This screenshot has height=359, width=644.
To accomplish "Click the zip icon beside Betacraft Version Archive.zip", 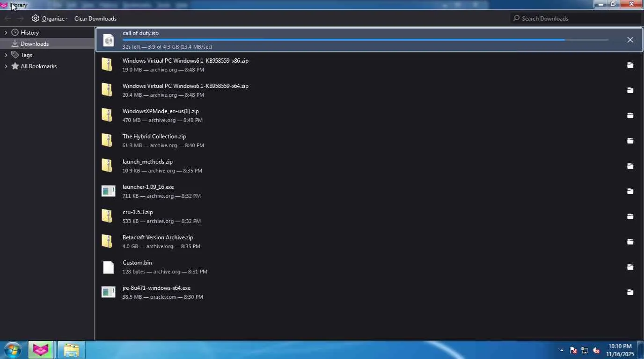I will click(107, 241).
